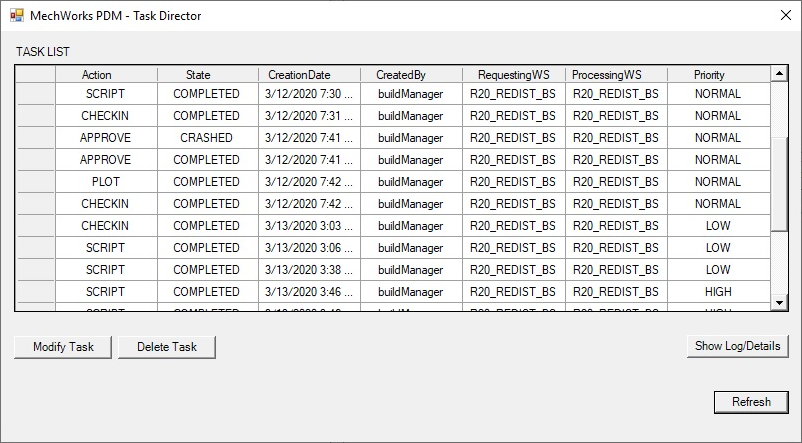Image resolution: width=802 pixels, height=443 pixels.
Task: Click the ProcessingWS column header
Action: pyautogui.click(x=616, y=75)
